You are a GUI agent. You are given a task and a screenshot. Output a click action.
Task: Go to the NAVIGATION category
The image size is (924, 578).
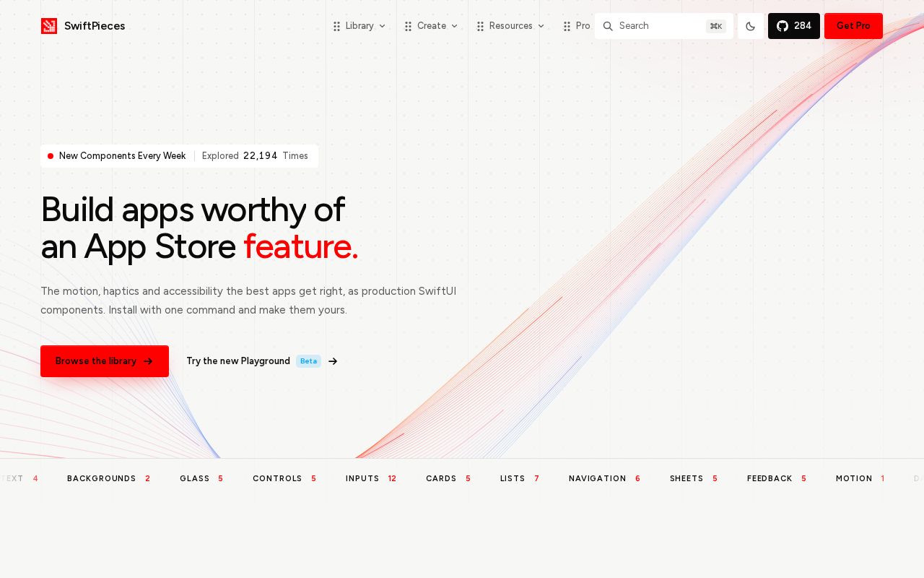[x=605, y=478]
